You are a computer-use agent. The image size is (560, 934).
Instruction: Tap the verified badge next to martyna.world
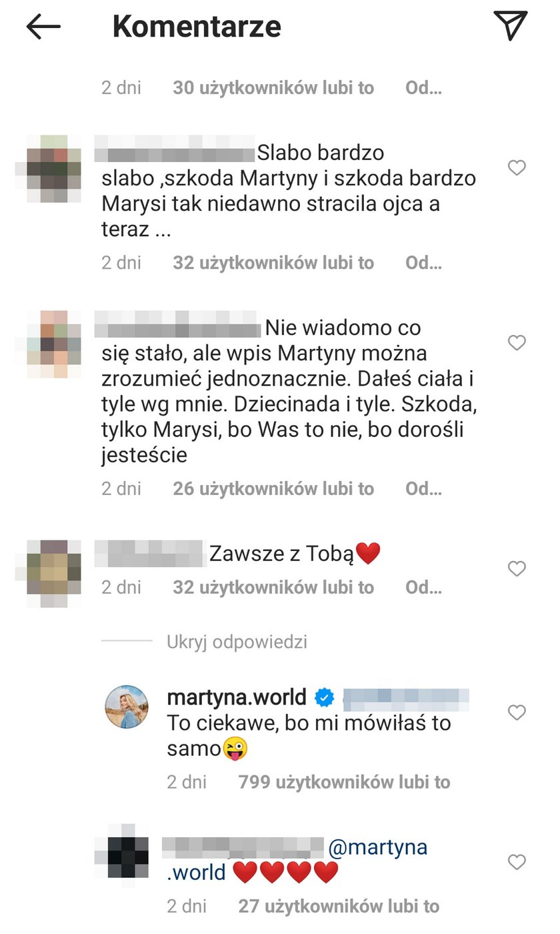click(325, 698)
